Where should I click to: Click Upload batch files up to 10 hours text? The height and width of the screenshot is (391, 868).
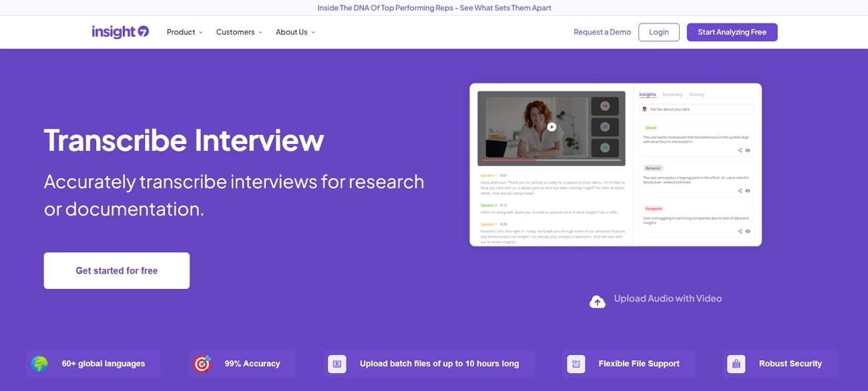439,364
